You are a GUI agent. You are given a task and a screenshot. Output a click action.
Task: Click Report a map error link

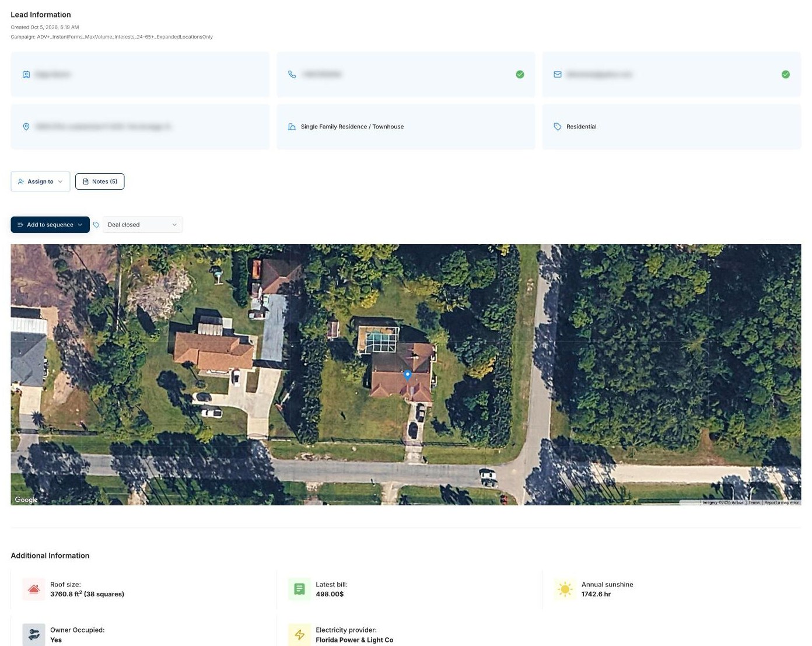(x=782, y=502)
